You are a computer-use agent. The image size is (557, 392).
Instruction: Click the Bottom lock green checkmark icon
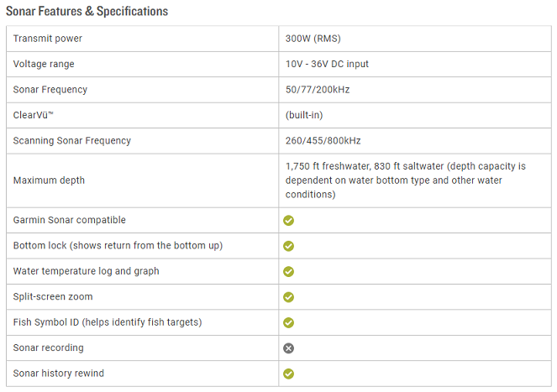[288, 246]
